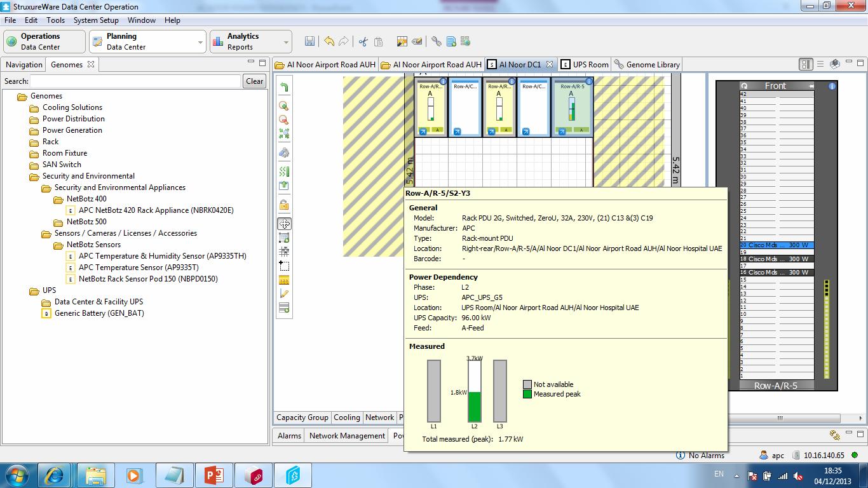
Task: Click the Operations Data Center button
Action: point(44,41)
